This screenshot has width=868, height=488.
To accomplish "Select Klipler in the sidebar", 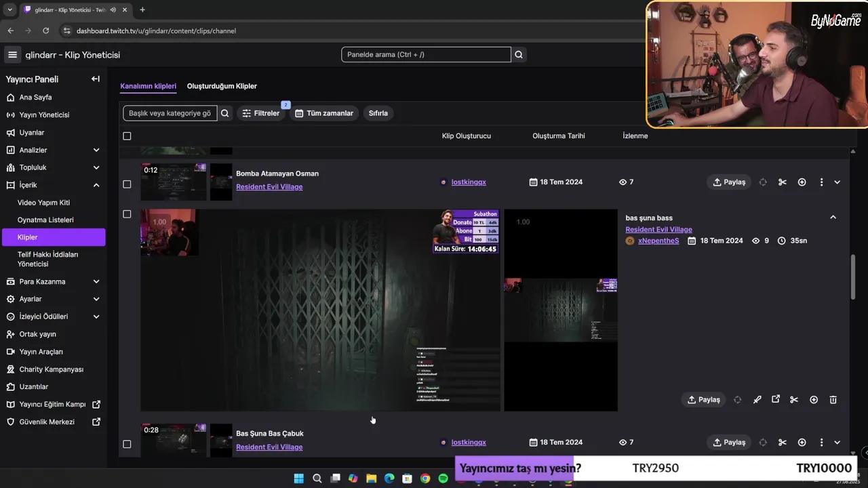I will (54, 237).
